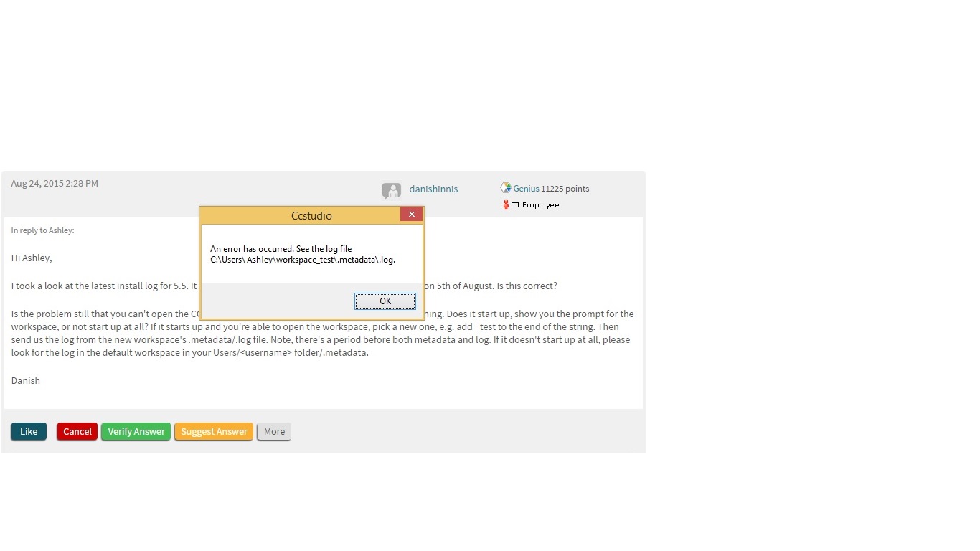This screenshot has height=551, width=980.
Task: Click the 'In reply to Ashley:' text
Action: point(42,230)
